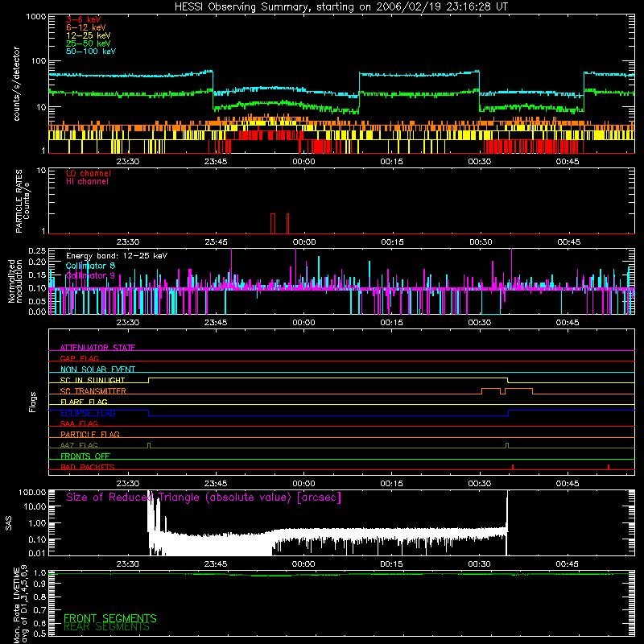Select the Collimator 9 legend entry
The image size is (644, 644).
tap(90, 275)
